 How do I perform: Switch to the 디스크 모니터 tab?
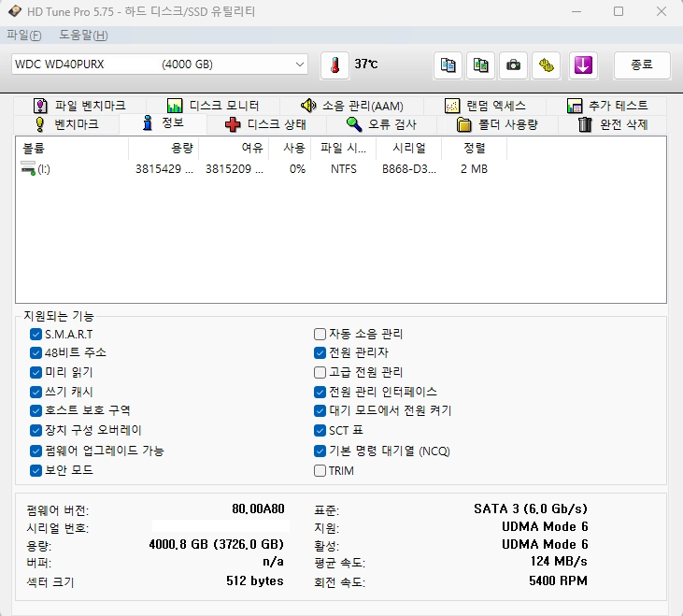[x=213, y=106]
